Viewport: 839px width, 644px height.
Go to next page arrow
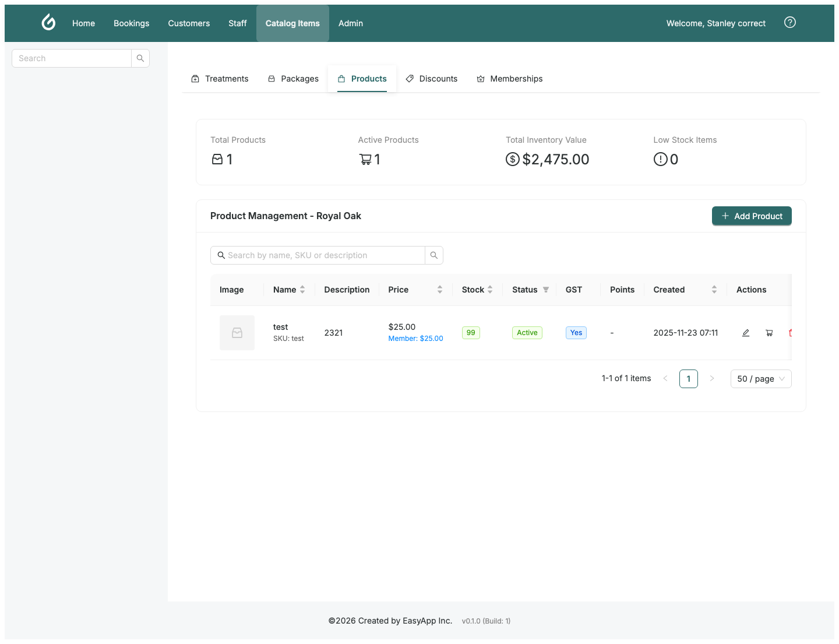coord(712,379)
